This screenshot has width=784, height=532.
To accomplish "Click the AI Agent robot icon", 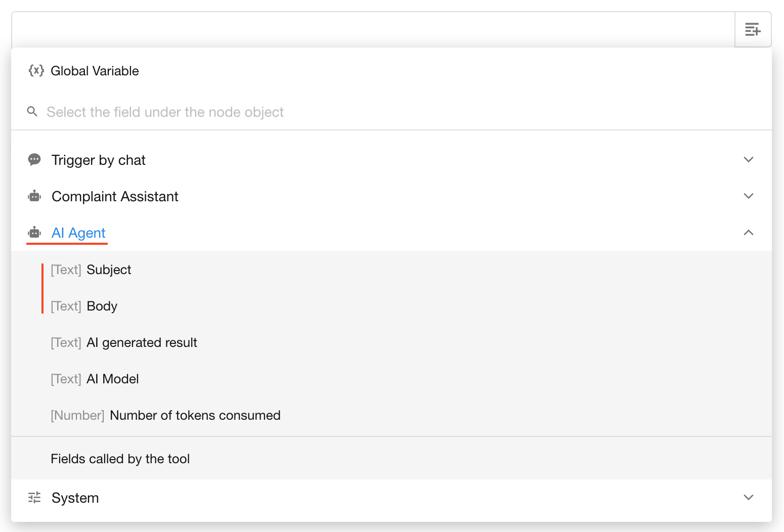I will tap(34, 233).
